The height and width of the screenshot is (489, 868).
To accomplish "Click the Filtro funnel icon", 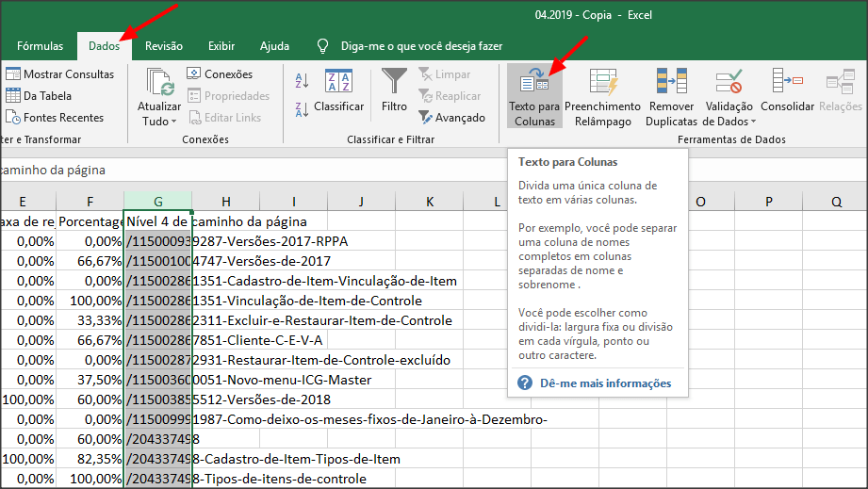I will point(394,81).
